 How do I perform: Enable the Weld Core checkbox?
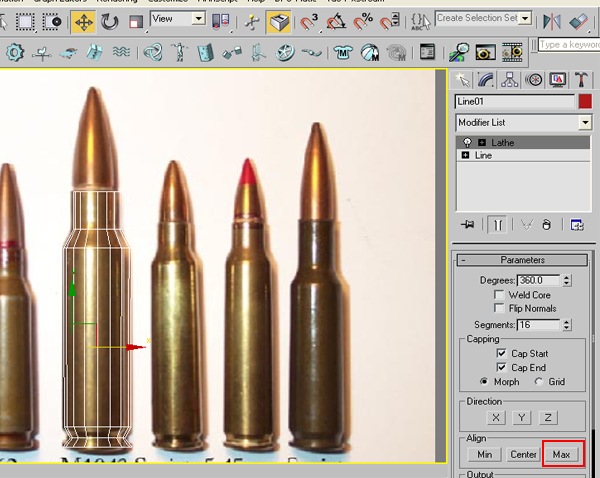tap(499, 295)
